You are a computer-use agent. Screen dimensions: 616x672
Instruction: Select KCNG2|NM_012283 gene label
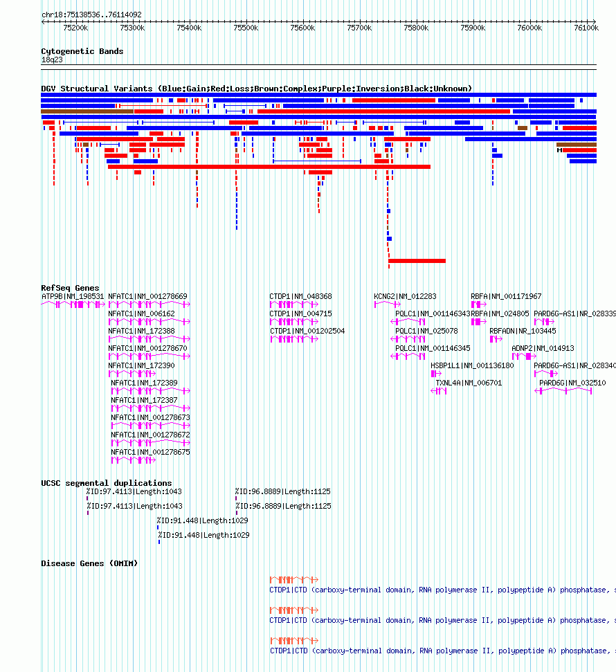pyautogui.click(x=405, y=296)
